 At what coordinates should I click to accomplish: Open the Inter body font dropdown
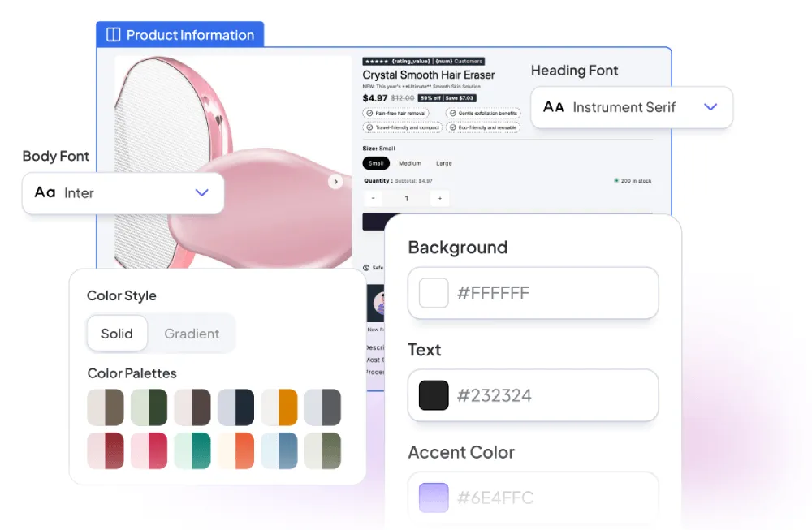pyautogui.click(x=123, y=193)
